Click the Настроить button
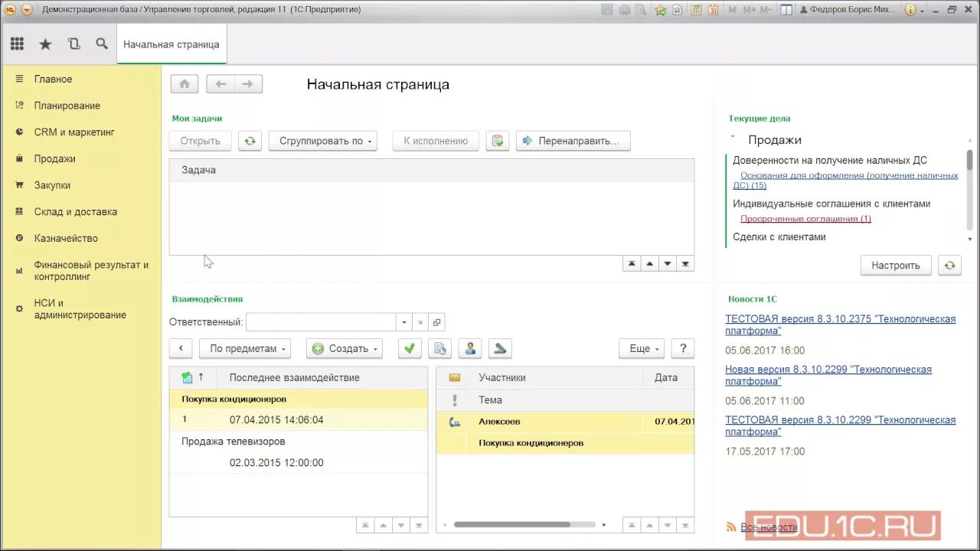Image resolution: width=980 pixels, height=551 pixels. 896,266
